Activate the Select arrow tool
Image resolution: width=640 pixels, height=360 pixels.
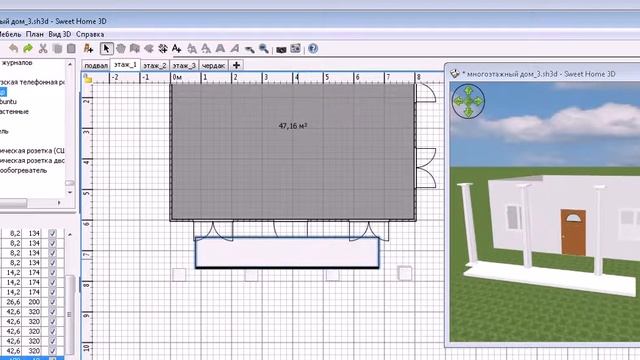(x=107, y=49)
